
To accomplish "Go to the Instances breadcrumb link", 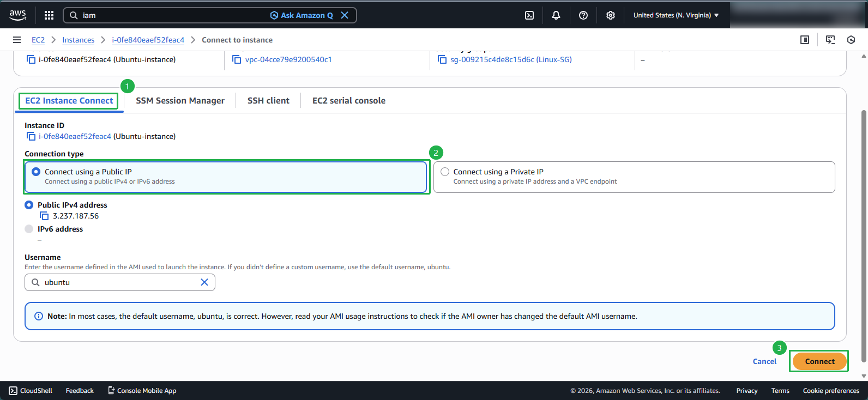I will coord(78,40).
